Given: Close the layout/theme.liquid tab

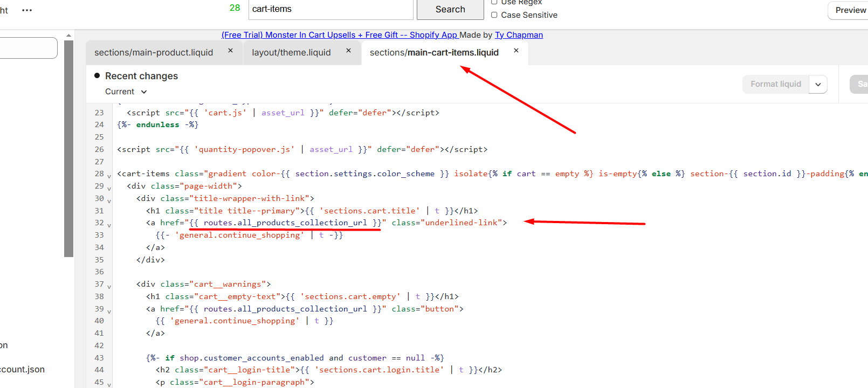Looking at the screenshot, I should tap(348, 51).
